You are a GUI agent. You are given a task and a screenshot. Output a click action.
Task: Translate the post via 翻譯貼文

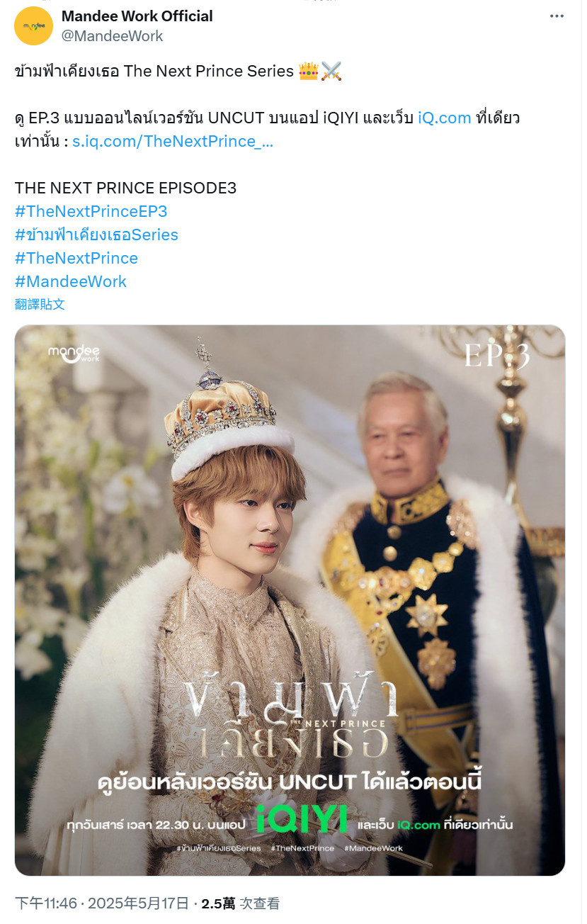[x=40, y=304]
